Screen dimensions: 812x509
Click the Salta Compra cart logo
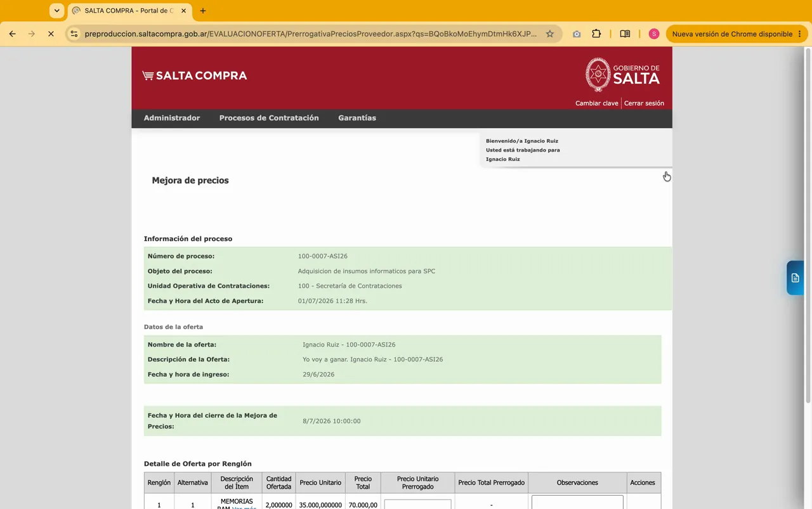click(x=195, y=75)
